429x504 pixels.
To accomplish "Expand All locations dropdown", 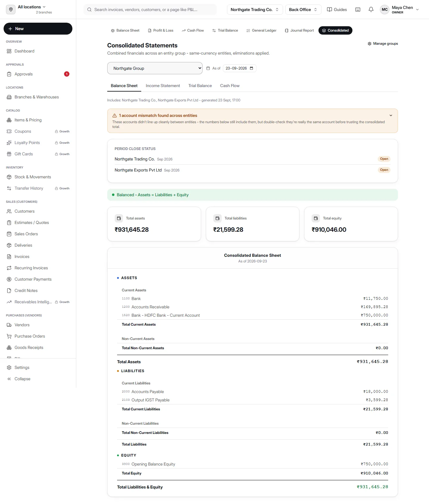I will click(x=32, y=7).
